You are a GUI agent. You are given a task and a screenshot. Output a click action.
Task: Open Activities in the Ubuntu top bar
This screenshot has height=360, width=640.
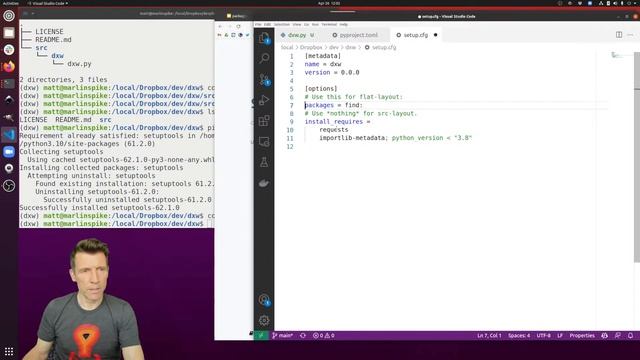10,3
